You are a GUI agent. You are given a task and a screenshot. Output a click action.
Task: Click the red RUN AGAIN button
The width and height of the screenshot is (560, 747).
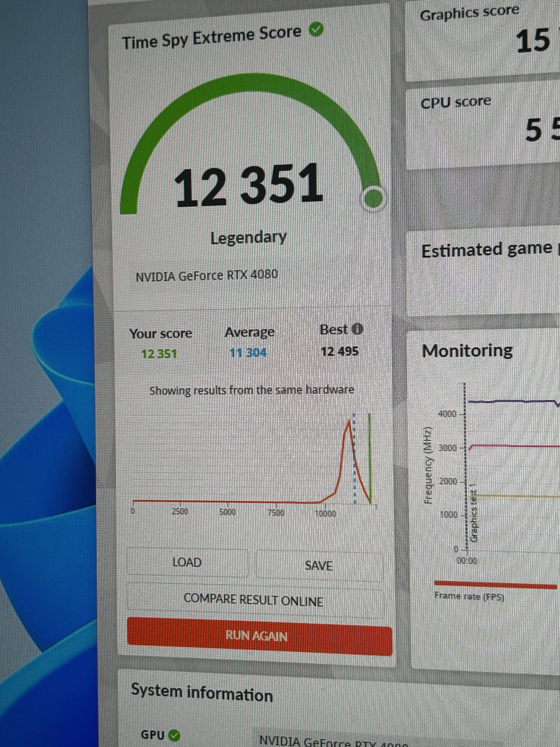[x=259, y=636]
